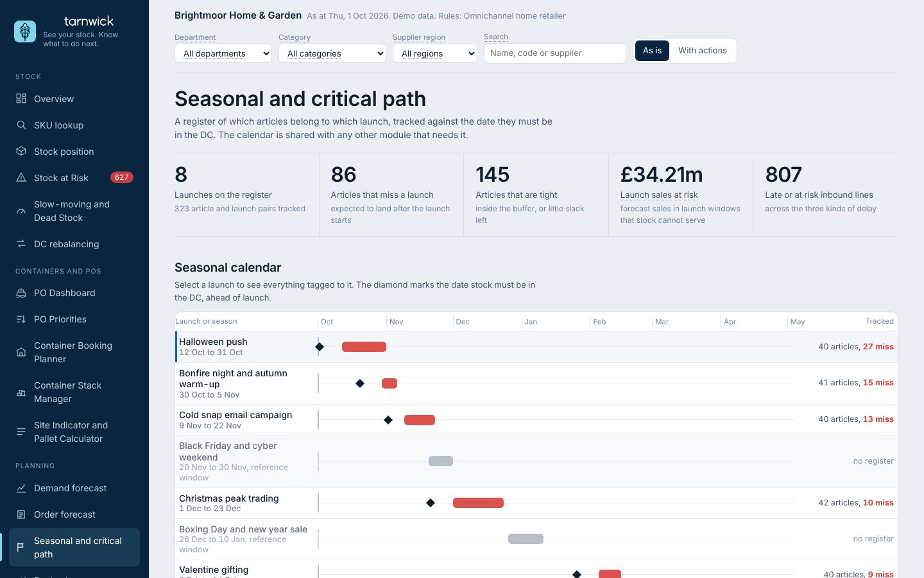This screenshot has height=578, width=924.
Task: Click the Site Indicator and Pallet Calculator icon
Action: 21,432
